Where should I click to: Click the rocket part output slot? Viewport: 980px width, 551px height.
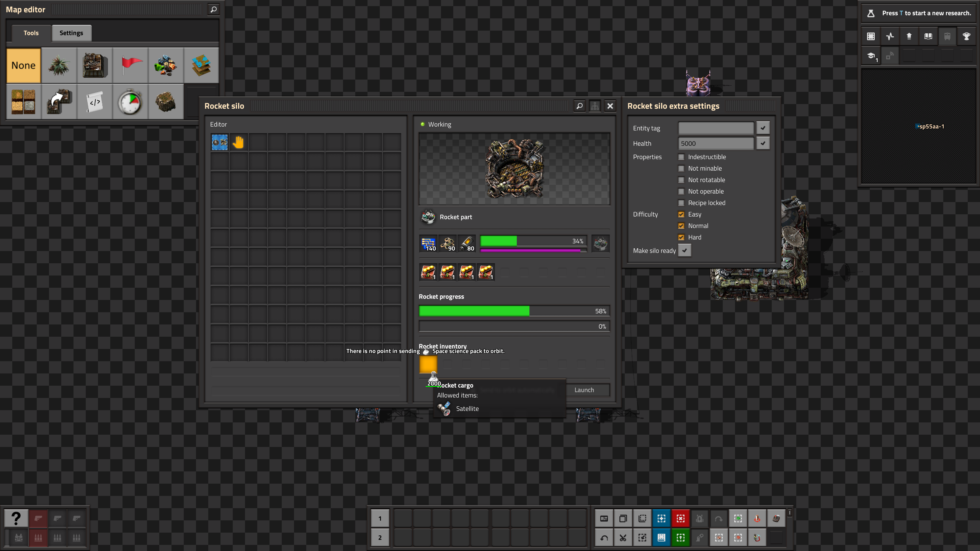click(x=600, y=244)
